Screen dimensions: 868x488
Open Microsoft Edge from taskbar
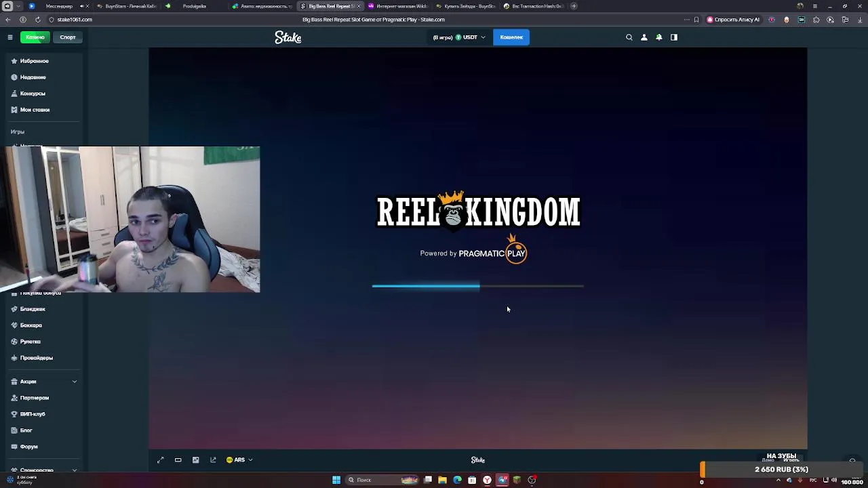pyautogui.click(x=457, y=480)
